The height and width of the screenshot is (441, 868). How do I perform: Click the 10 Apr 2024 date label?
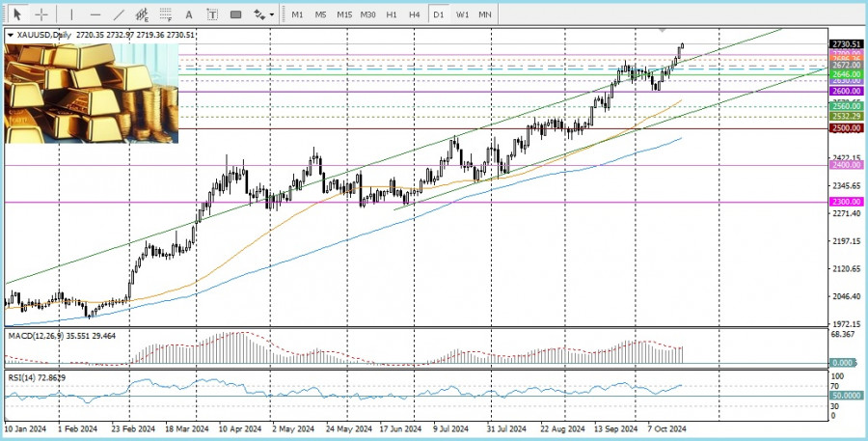[240, 429]
